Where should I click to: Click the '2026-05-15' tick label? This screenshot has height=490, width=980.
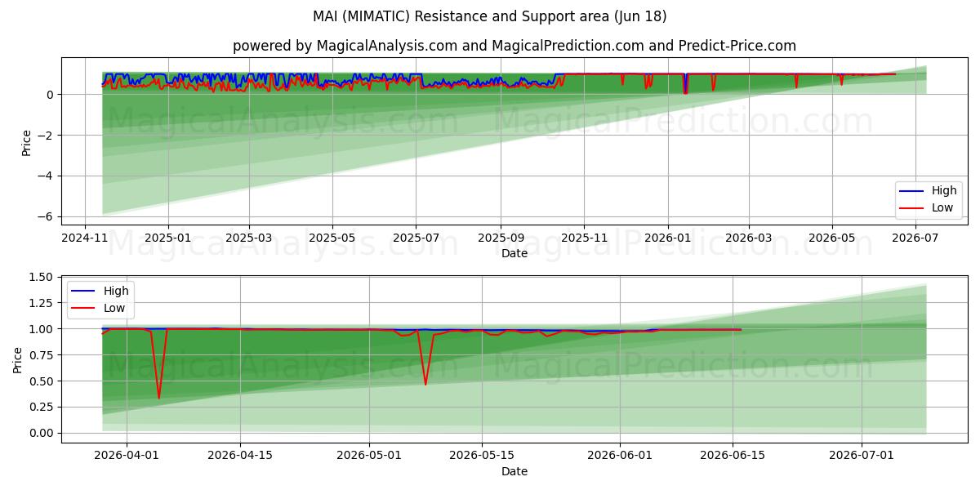481,455
